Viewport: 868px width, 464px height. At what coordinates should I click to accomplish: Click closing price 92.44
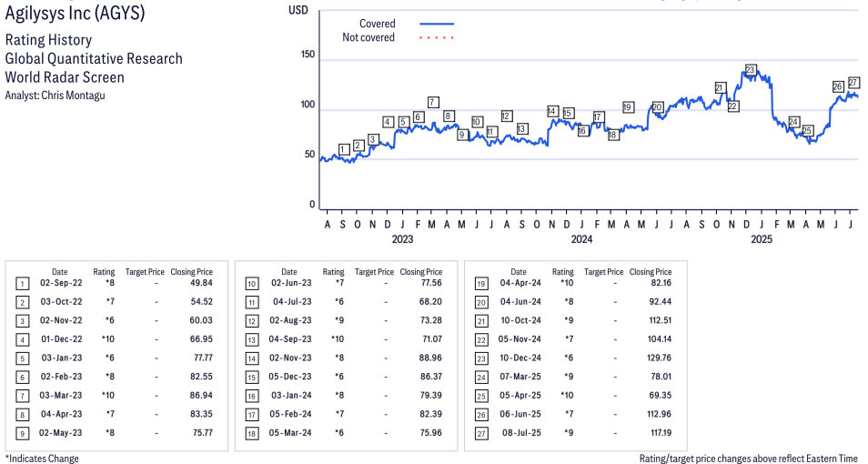click(x=661, y=302)
